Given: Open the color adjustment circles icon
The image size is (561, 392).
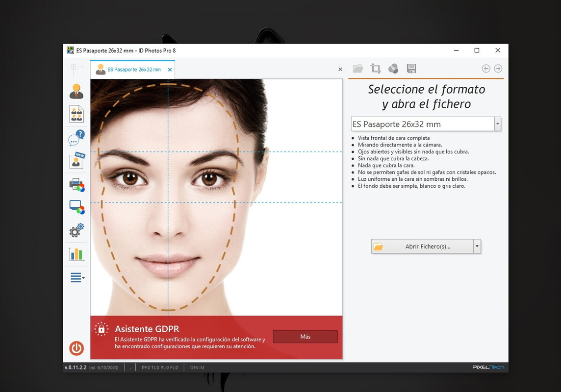Looking at the screenshot, I should click(x=393, y=69).
